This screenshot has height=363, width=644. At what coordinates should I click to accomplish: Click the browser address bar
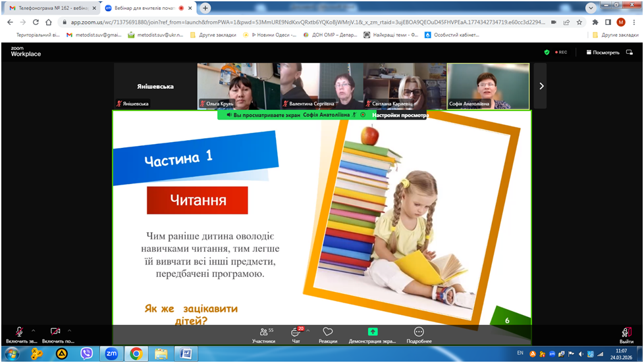(296, 22)
